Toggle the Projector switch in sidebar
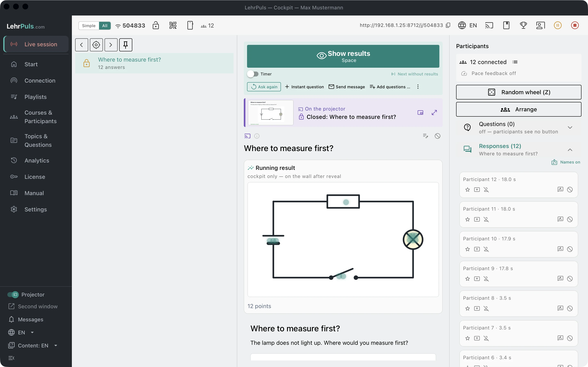Viewport: 588px width, 367px height. tap(13, 295)
